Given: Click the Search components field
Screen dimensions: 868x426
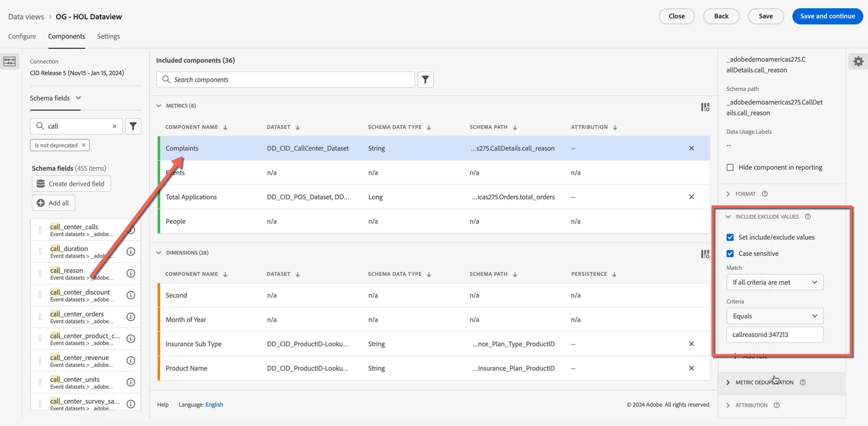Looking at the screenshot, I should point(285,80).
